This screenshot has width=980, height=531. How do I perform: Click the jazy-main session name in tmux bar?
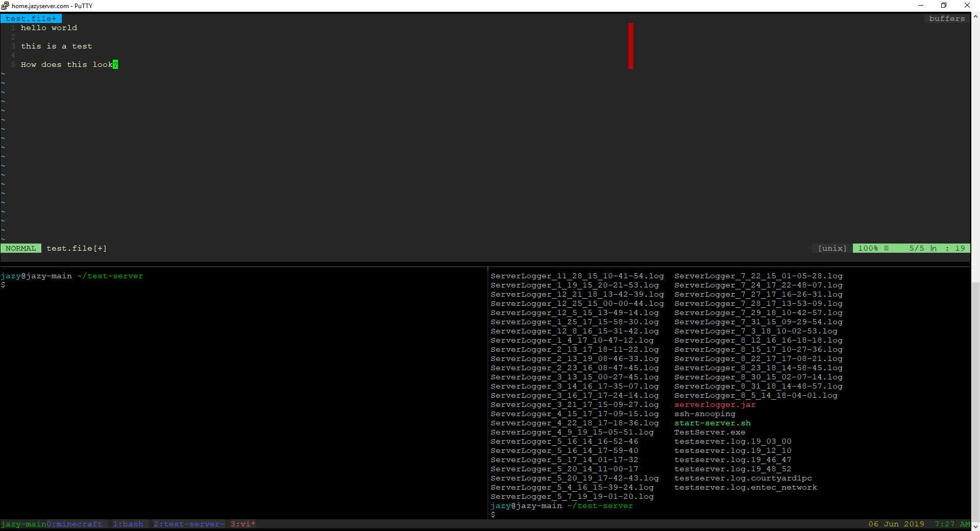23,524
